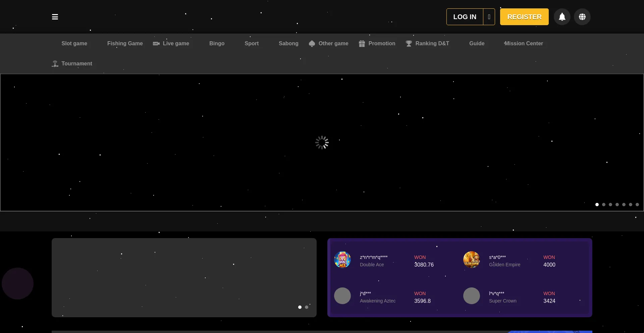The width and height of the screenshot is (644, 333).
Task: Click the Super Crown placeholder avatar
Action: coord(472,296)
